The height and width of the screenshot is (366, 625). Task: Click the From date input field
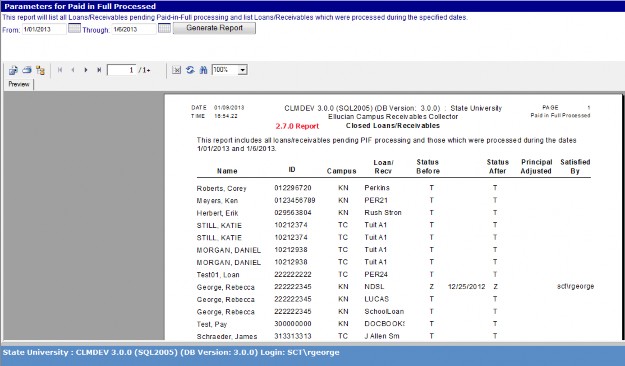[x=44, y=29]
